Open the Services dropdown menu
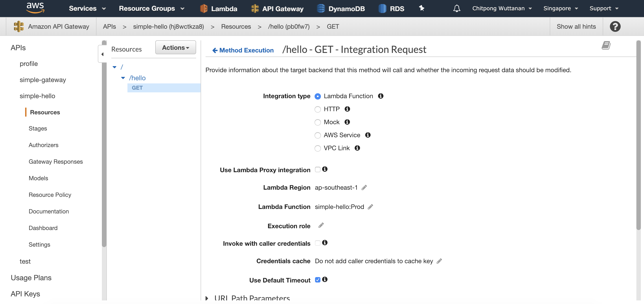644x304 pixels. 88,9
